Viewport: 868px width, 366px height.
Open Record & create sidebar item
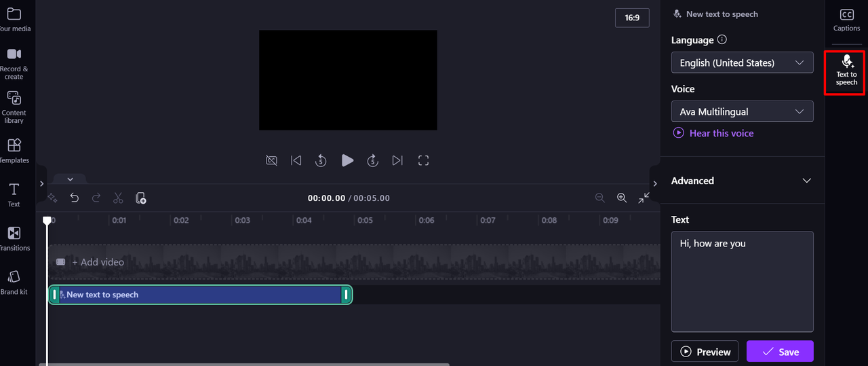(x=14, y=63)
